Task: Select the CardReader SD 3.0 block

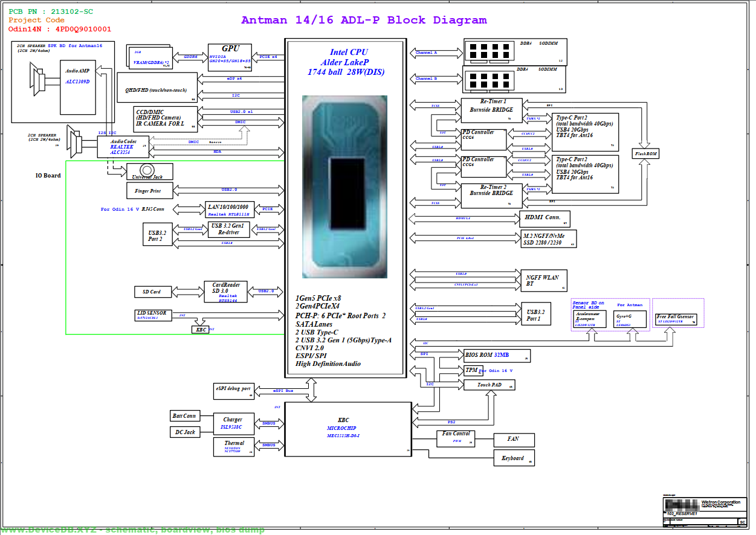Action: point(225,292)
